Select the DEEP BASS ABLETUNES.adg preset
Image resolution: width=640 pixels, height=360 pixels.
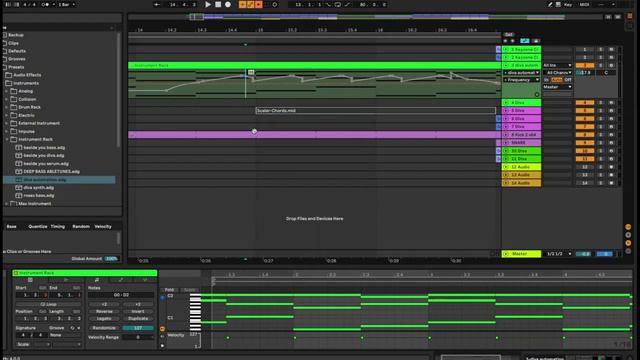click(x=51, y=171)
